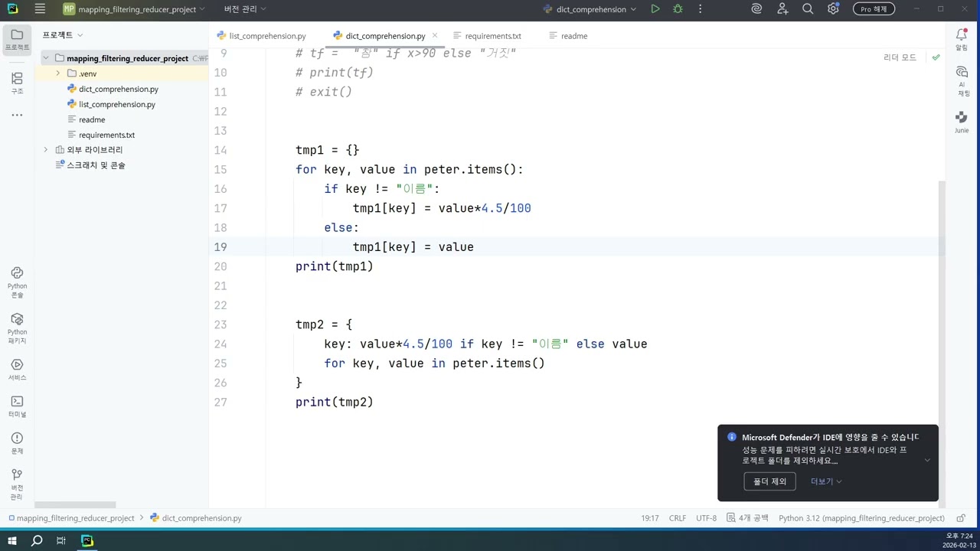
Task: Switch to the requirements.txt tab
Action: (487, 36)
